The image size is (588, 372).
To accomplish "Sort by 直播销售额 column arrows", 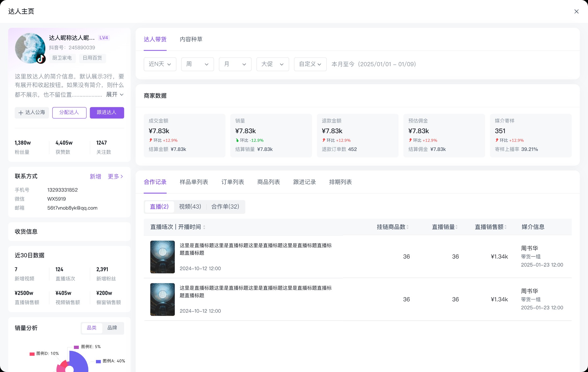I will 506,227.
